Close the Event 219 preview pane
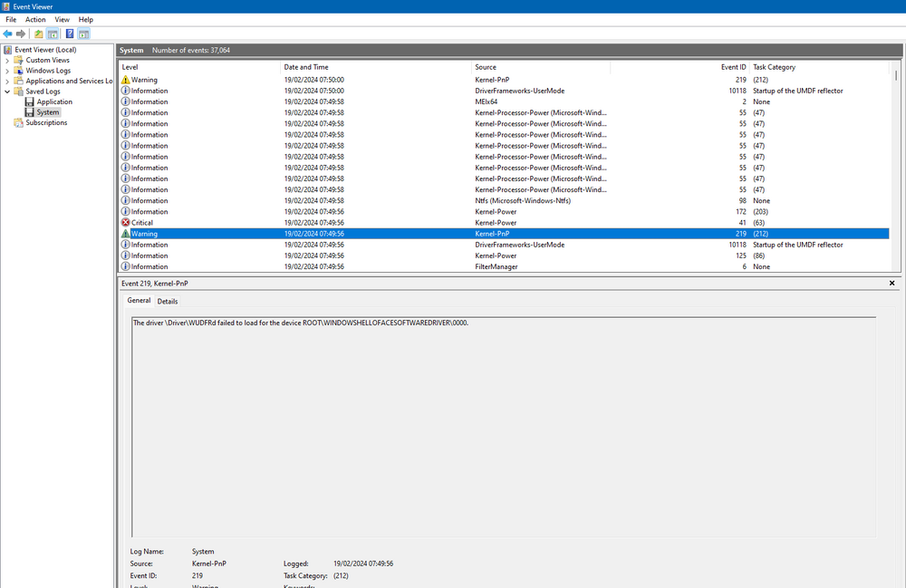The height and width of the screenshot is (588, 906). point(892,283)
